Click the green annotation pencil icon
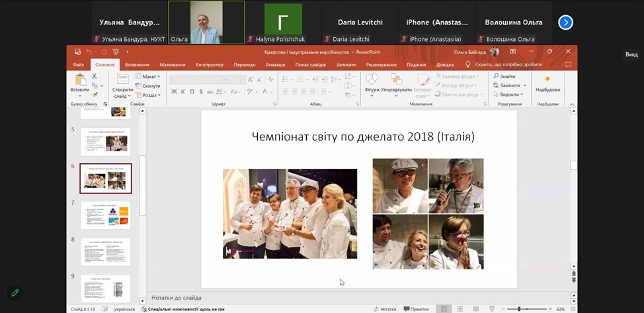644x313 pixels. click(x=14, y=292)
